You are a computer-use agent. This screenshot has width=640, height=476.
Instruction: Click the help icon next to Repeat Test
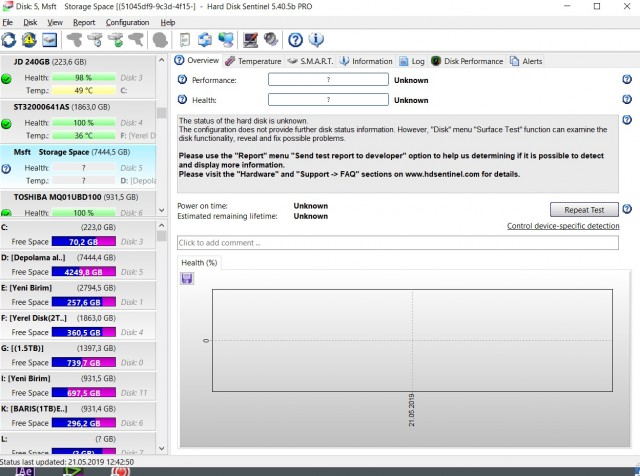click(x=627, y=209)
